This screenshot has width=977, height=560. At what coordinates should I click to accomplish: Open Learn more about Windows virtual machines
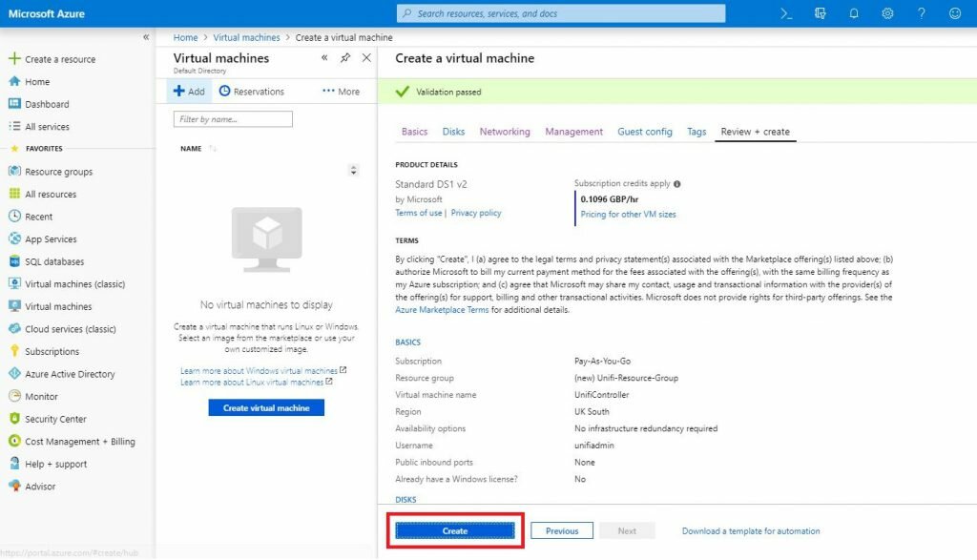point(259,371)
